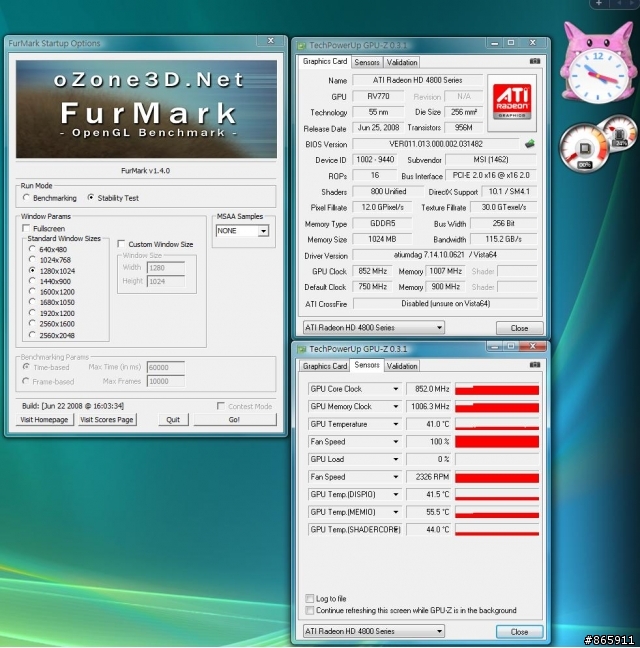
Task: Click FurMark OpenGL Benchmark banner image
Action: [x=146, y=109]
